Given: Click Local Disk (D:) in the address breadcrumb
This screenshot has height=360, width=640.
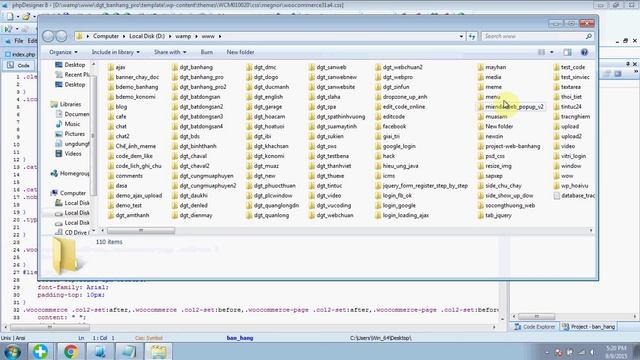Looking at the screenshot, I should pos(147,36).
